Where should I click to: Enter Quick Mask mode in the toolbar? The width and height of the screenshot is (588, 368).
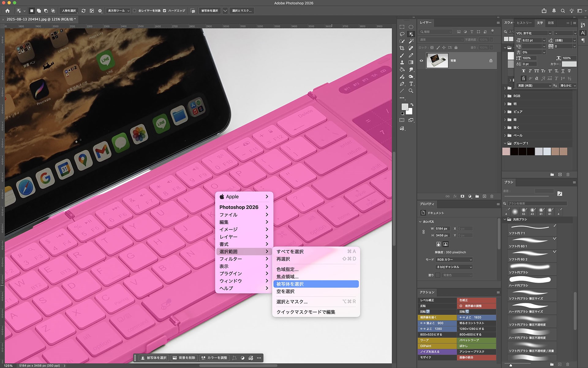tap(401, 120)
